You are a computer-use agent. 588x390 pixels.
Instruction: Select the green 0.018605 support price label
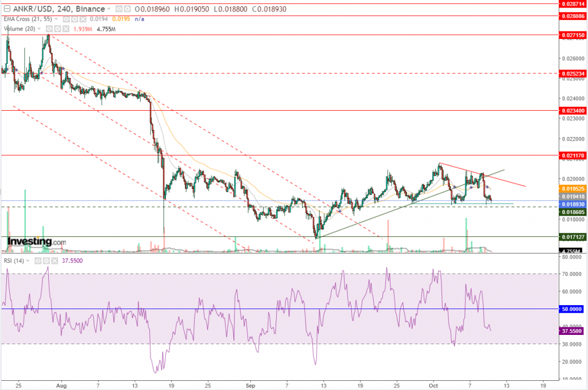(572, 212)
